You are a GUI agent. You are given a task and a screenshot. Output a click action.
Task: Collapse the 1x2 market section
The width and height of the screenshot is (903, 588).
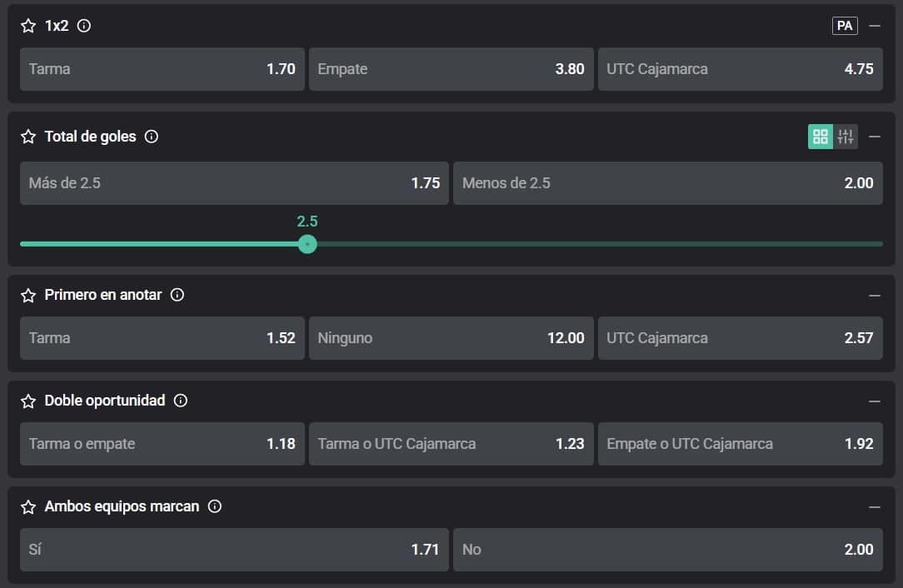875,26
